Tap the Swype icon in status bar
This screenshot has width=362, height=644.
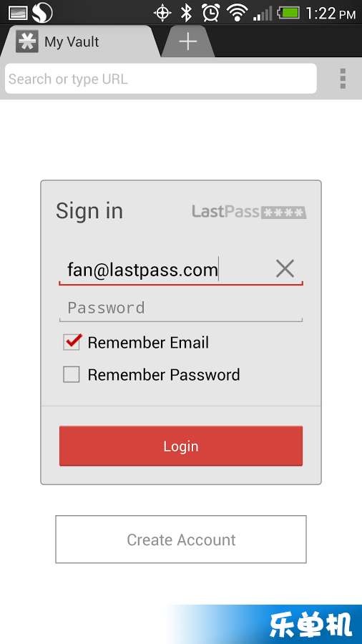pyautogui.click(x=42, y=12)
